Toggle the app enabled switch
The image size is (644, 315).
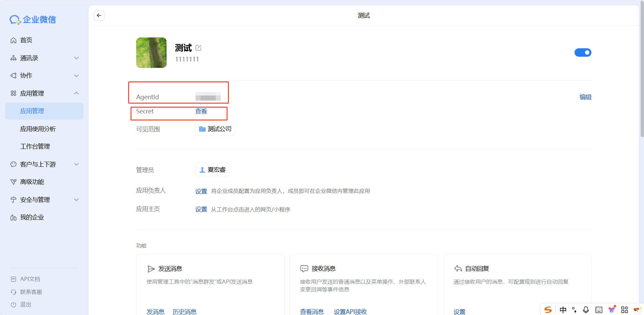583,52
